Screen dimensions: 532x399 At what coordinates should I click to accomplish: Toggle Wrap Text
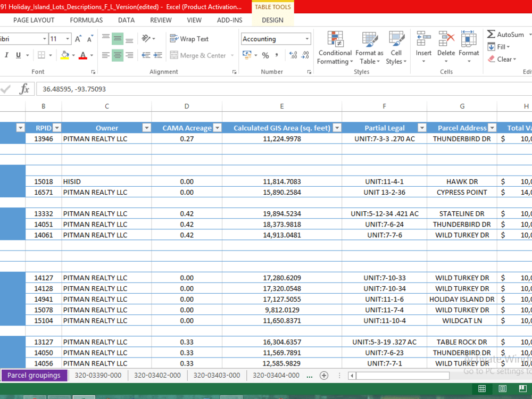click(189, 39)
